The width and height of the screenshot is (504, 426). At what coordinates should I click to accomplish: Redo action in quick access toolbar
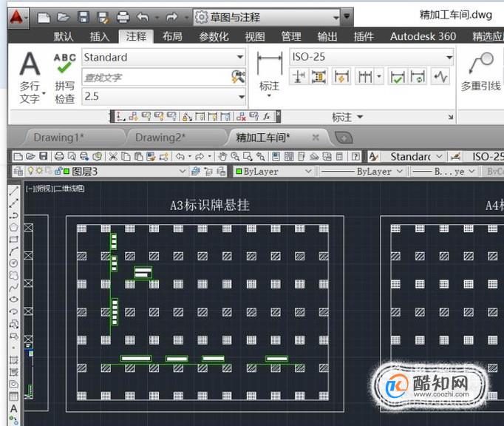[172, 17]
